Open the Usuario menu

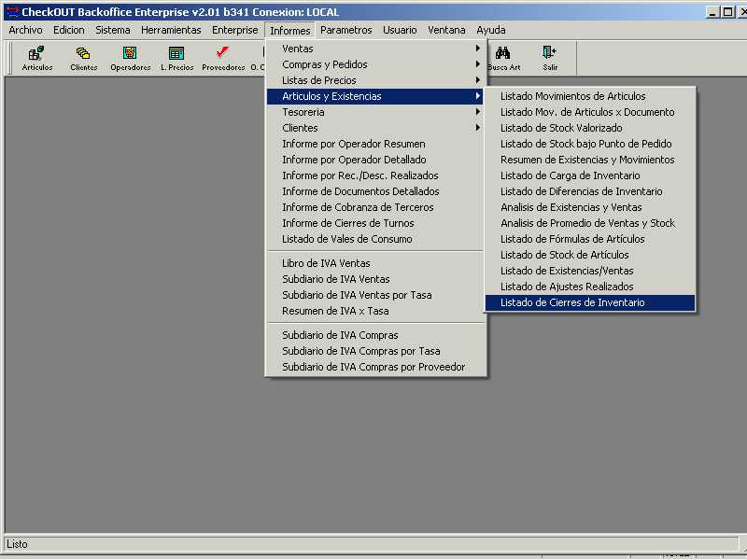[400, 30]
